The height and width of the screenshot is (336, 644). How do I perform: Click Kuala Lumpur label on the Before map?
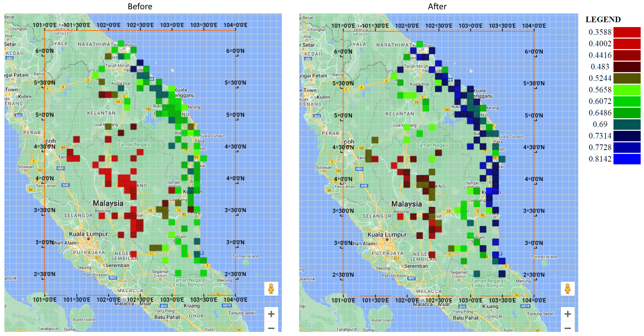[x=88, y=234]
